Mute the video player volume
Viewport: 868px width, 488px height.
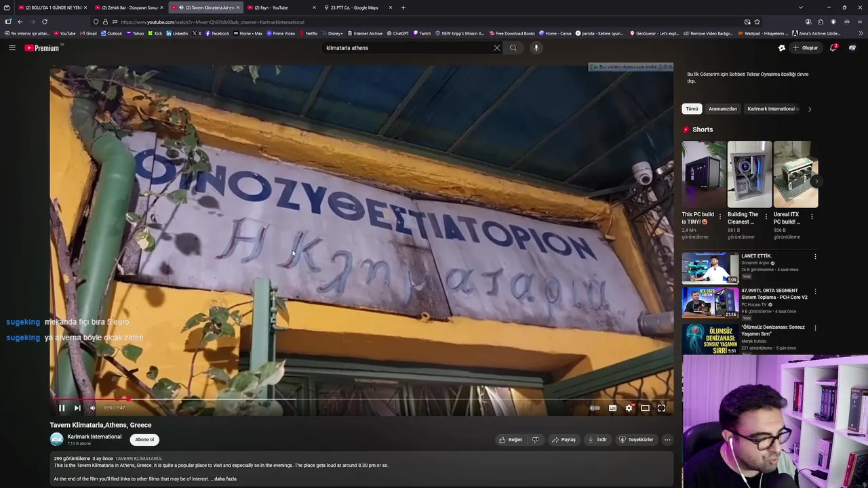coord(93,408)
